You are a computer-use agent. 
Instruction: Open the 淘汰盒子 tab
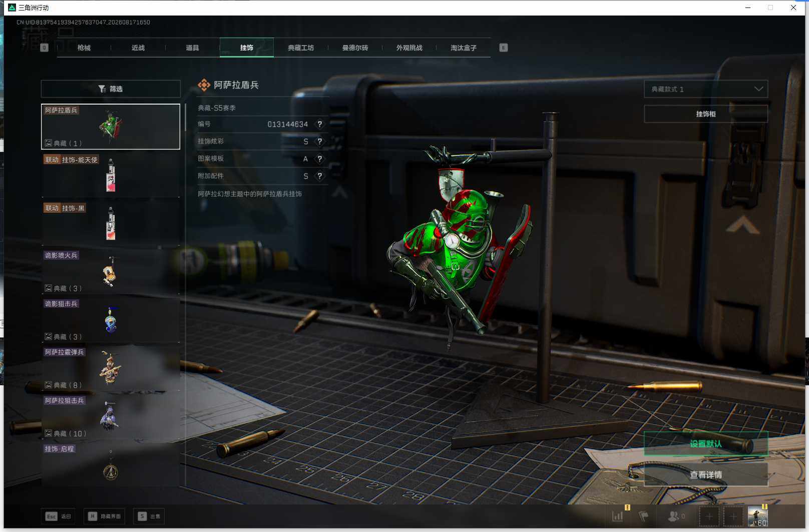pyautogui.click(x=464, y=48)
